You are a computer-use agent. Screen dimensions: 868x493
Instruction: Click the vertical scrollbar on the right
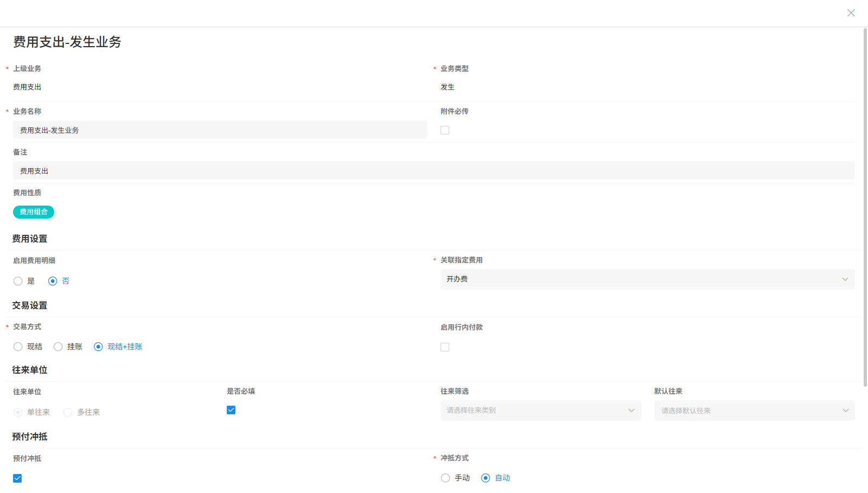pyautogui.click(x=865, y=206)
